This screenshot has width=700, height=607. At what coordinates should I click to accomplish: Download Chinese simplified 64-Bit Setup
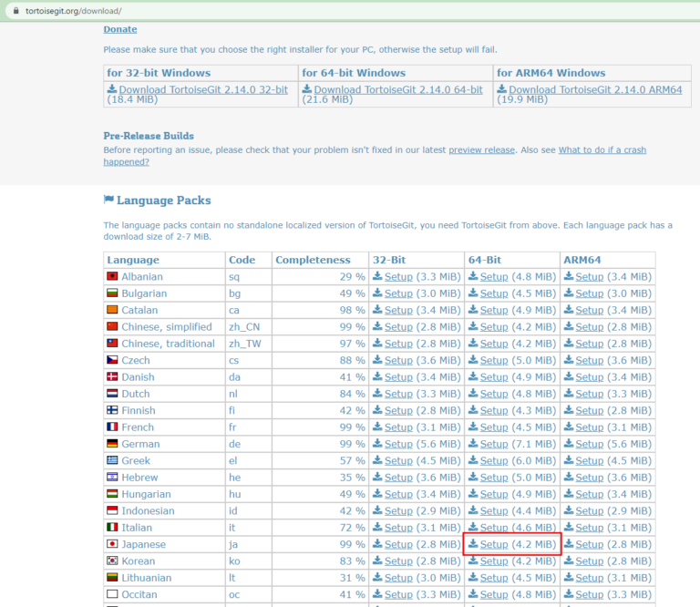(494, 326)
